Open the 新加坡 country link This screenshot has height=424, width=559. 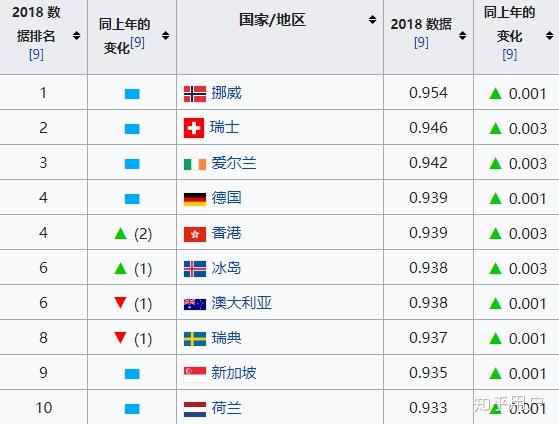click(234, 373)
